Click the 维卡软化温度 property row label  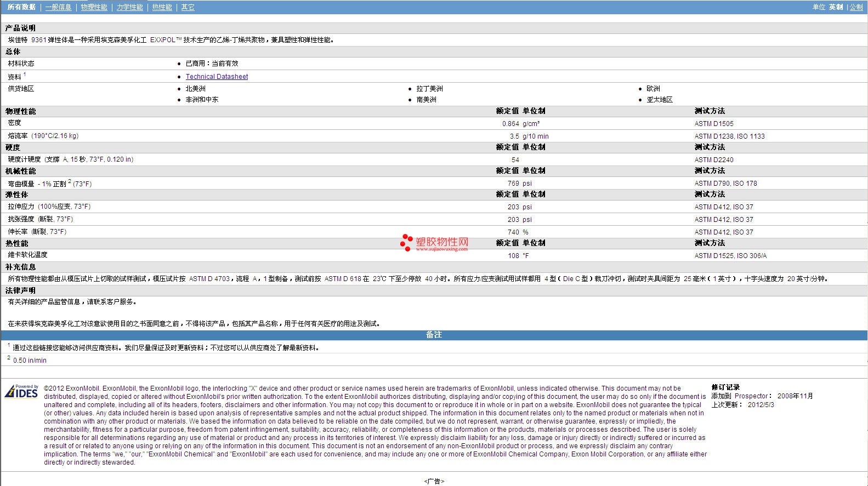[27, 255]
